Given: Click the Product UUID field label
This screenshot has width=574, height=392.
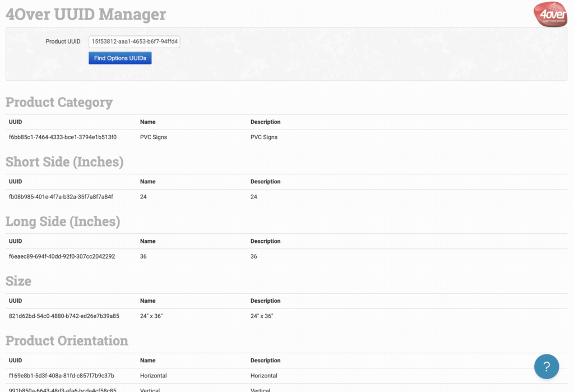Looking at the screenshot, I should (63, 41).
